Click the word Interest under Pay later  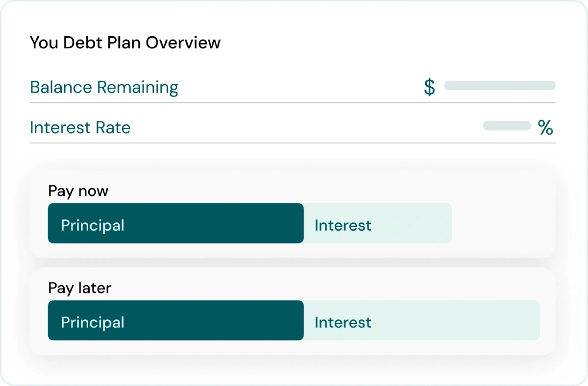[343, 322]
